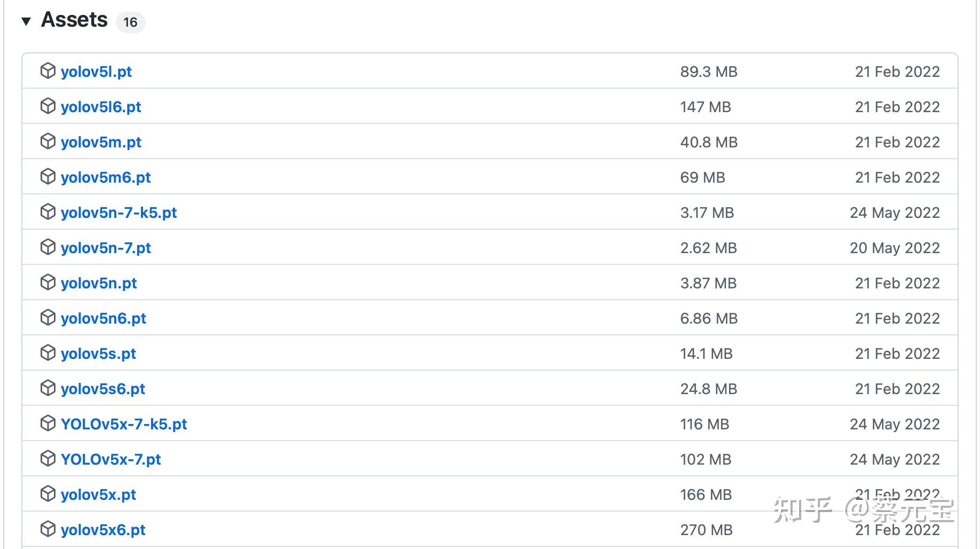Download the YOLOv5x-7.pt asset
The image size is (980, 549).
(111, 459)
